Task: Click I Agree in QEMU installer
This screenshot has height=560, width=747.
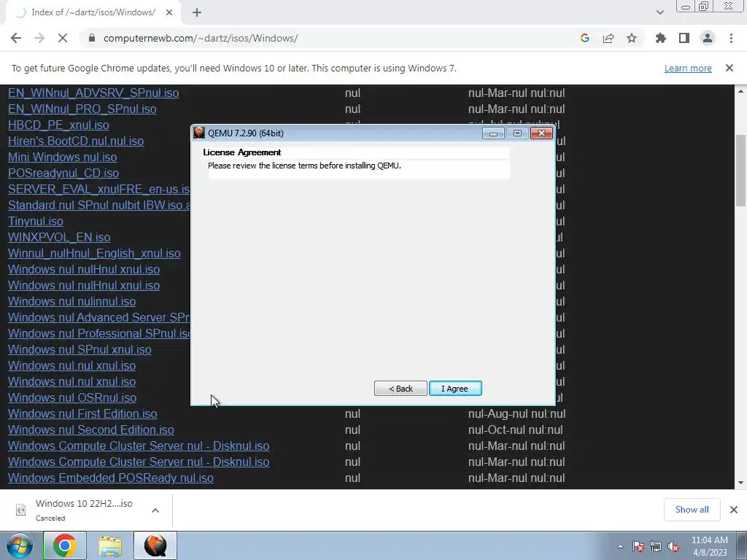Action: point(455,389)
